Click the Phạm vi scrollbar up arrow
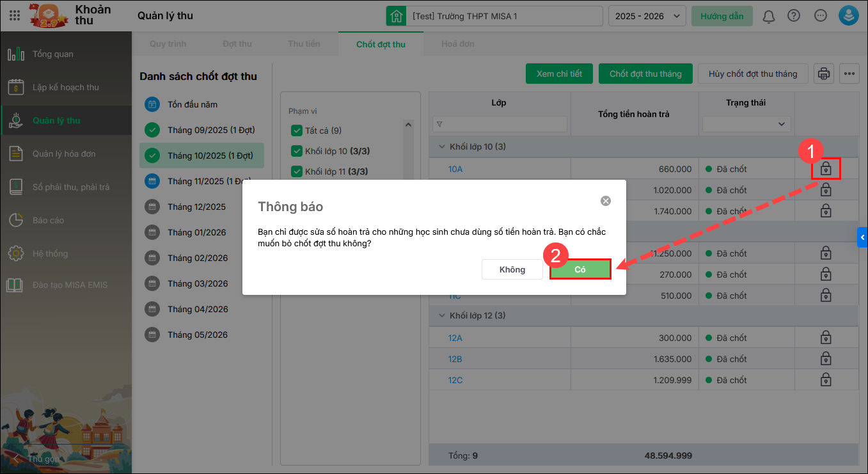The height and width of the screenshot is (474, 868). click(407, 125)
